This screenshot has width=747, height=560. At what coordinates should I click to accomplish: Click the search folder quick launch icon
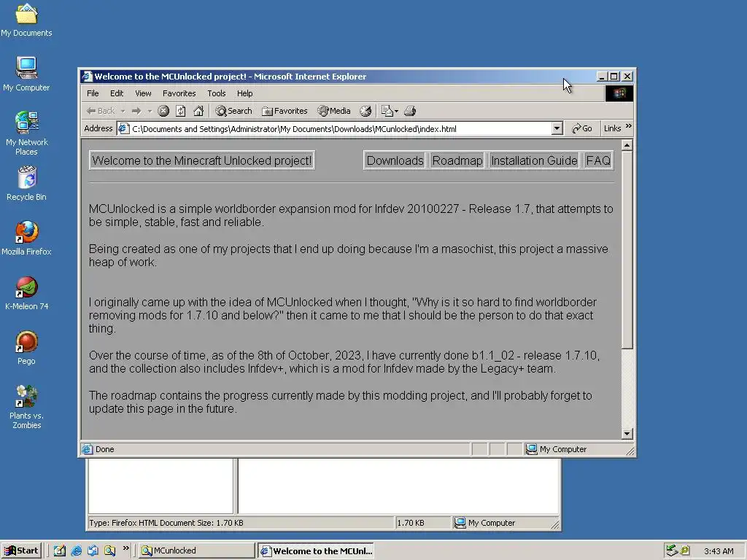pyautogui.click(x=109, y=551)
